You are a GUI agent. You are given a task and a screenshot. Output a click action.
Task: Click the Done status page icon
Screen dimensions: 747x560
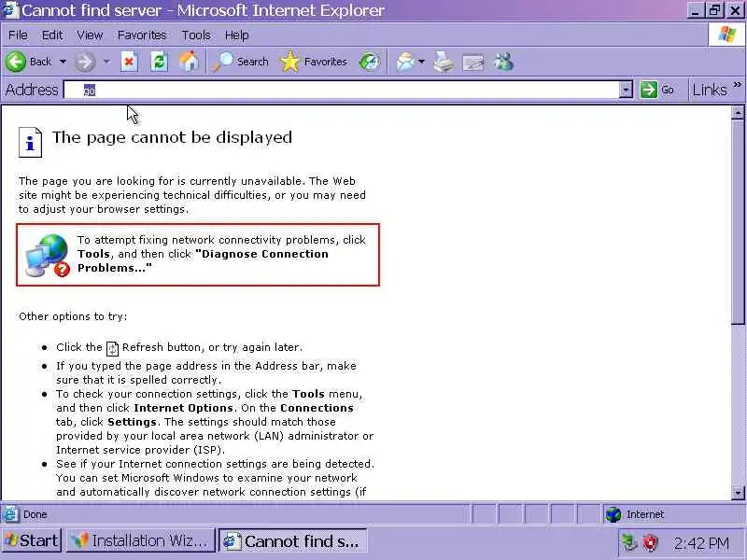tap(10, 515)
